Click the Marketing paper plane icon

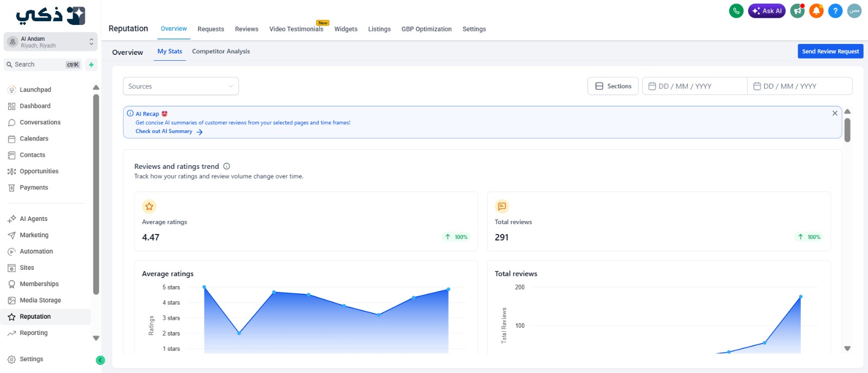click(11, 235)
